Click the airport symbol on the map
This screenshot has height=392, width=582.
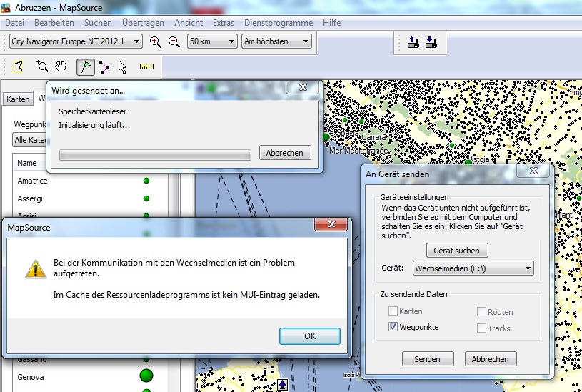pos(283,385)
